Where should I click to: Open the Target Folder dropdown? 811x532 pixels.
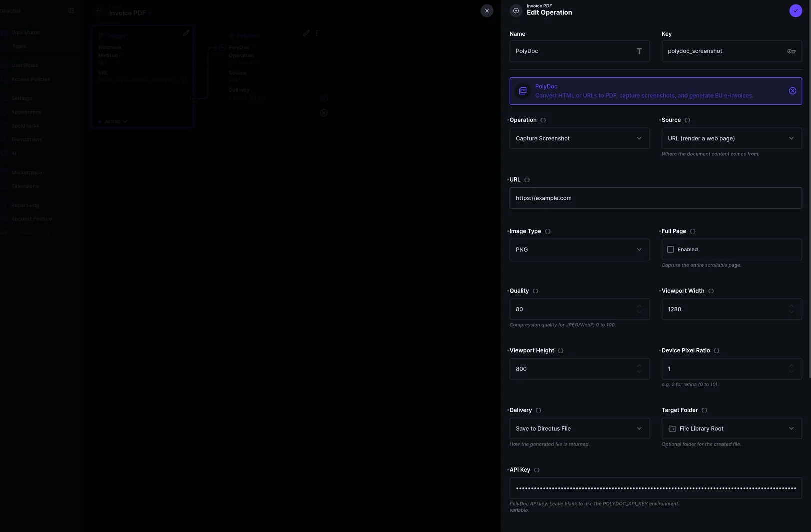point(731,428)
